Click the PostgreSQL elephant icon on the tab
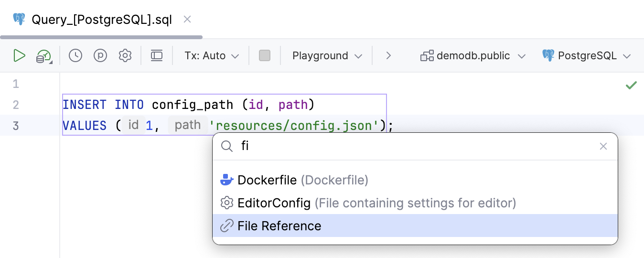644x258 pixels. pyautogui.click(x=19, y=19)
